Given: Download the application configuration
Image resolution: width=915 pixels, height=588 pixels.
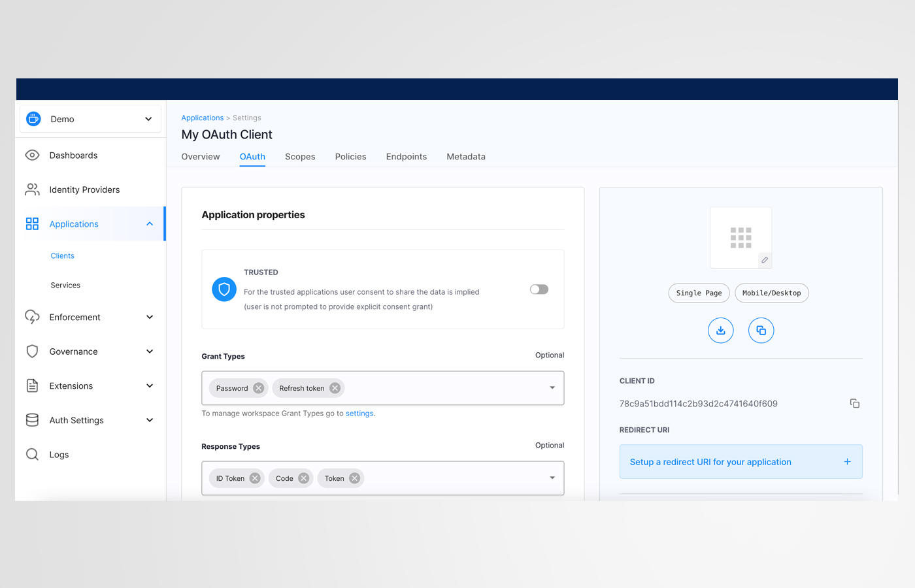Looking at the screenshot, I should pyautogui.click(x=721, y=330).
